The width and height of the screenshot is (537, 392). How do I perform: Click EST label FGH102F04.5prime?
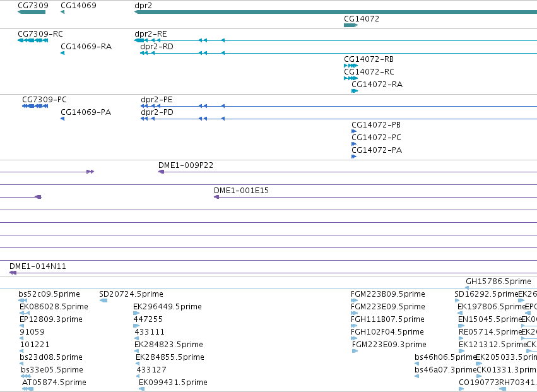pyautogui.click(x=387, y=333)
